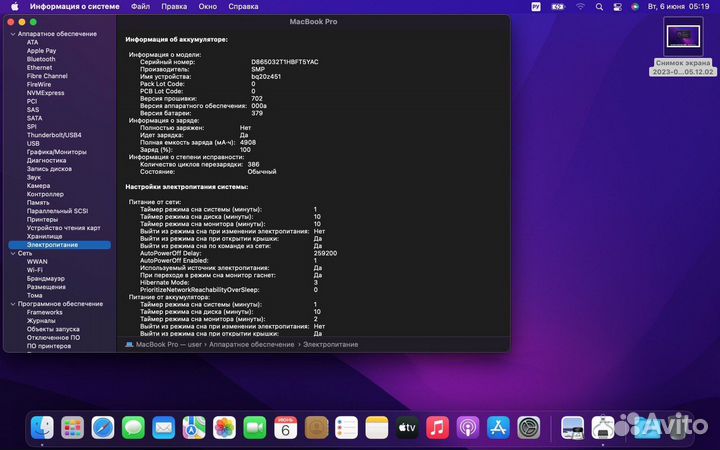Image resolution: width=720 pixels, height=450 pixels.
Task: Select Bluetooth in the sidebar
Action: [41, 59]
